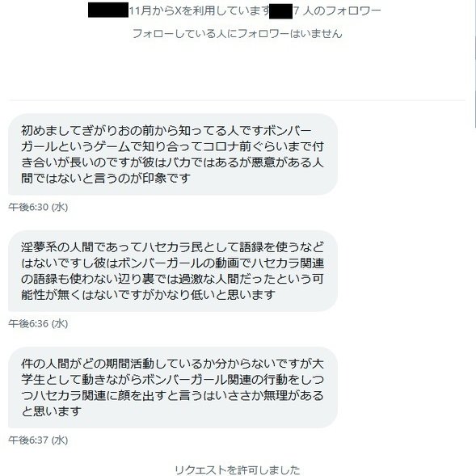The image size is (476, 476).
Task: Select the third message bubble beginning 件の人間
Action: click(173, 387)
